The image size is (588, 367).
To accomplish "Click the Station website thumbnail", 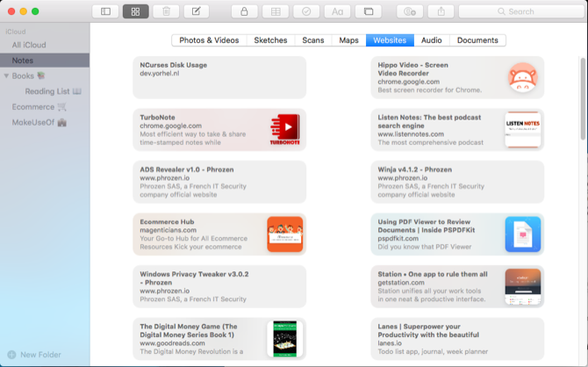I will 523,286.
